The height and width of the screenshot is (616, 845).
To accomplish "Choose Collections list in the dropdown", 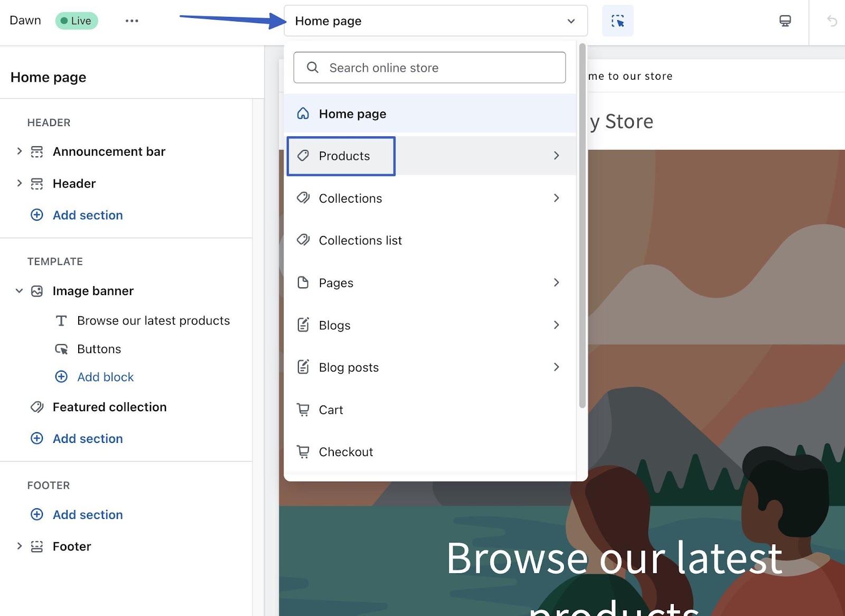I will [360, 241].
